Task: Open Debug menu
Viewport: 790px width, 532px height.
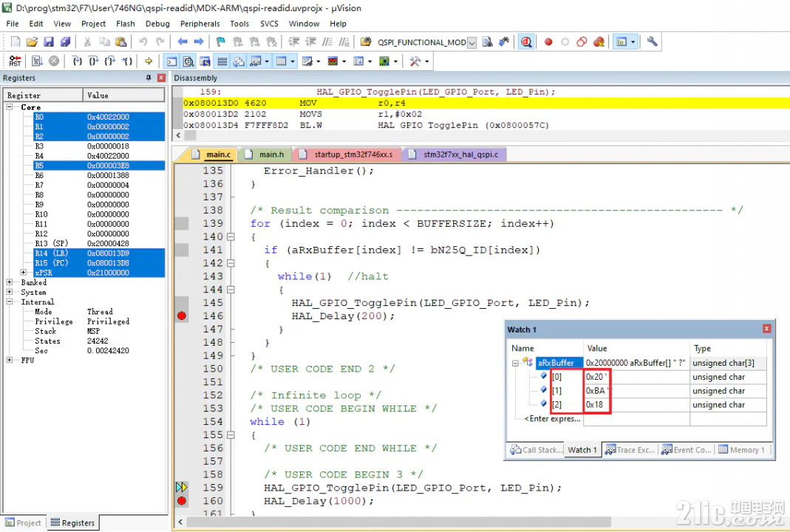Action: pos(157,24)
